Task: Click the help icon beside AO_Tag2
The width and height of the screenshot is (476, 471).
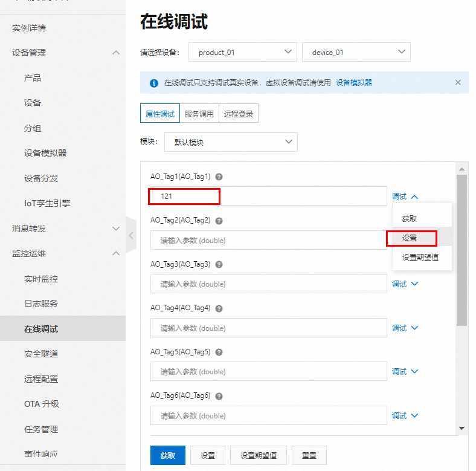Action: [x=219, y=221]
